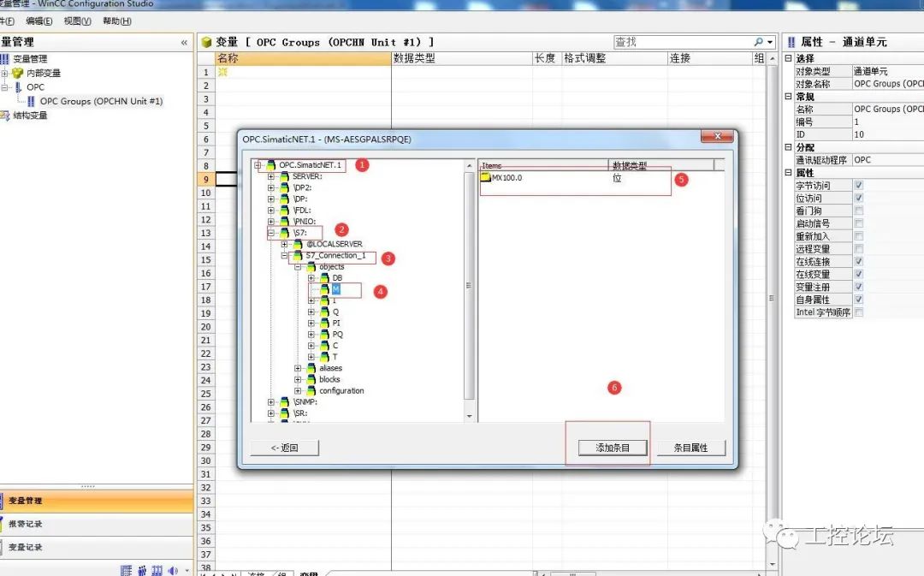The image size is (924, 576).
Task: Expand the aliases tree node
Action: click(x=299, y=368)
